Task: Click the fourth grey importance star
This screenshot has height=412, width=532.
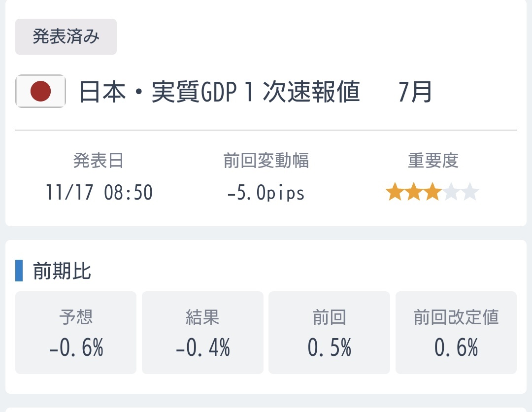Action: (451, 192)
